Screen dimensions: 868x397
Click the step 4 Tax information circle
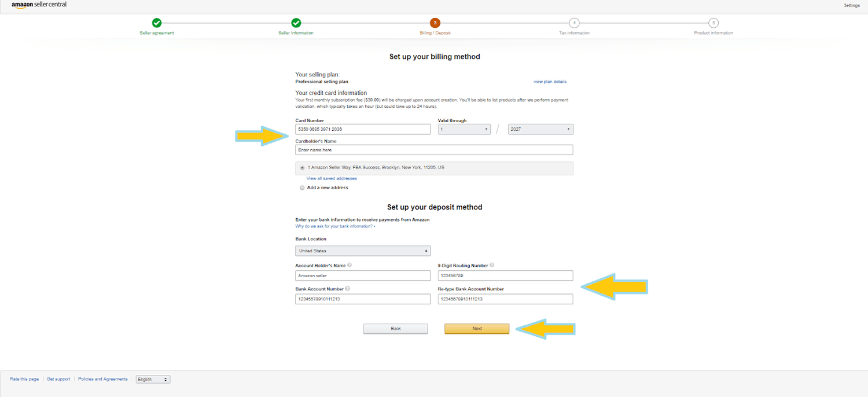tap(574, 23)
